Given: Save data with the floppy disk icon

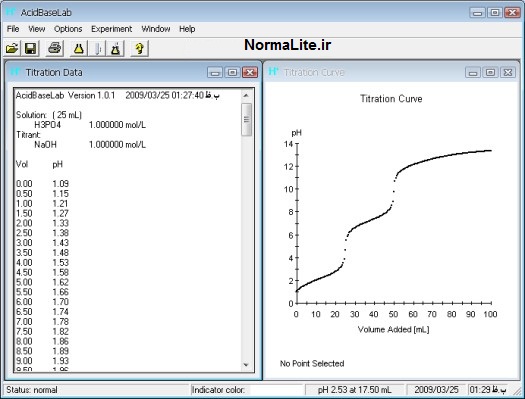Looking at the screenshot, I should pyautogui.click(x=30, y=49).
